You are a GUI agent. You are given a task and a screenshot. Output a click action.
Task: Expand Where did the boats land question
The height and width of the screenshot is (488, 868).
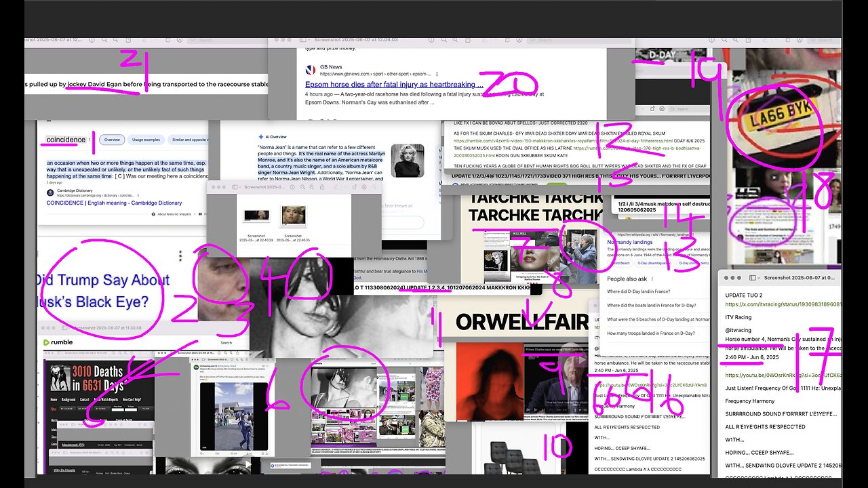pyautogui.click(x=652, y=305)
